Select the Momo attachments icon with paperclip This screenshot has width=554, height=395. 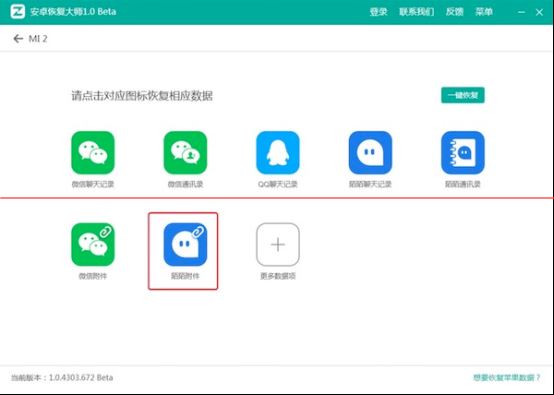(x=185, y=244)
